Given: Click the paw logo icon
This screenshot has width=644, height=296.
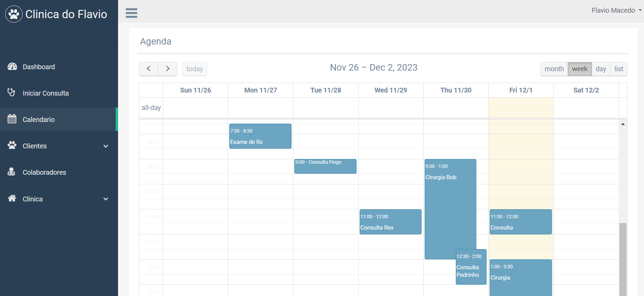Looking at the screenshot, I should 14,14.
